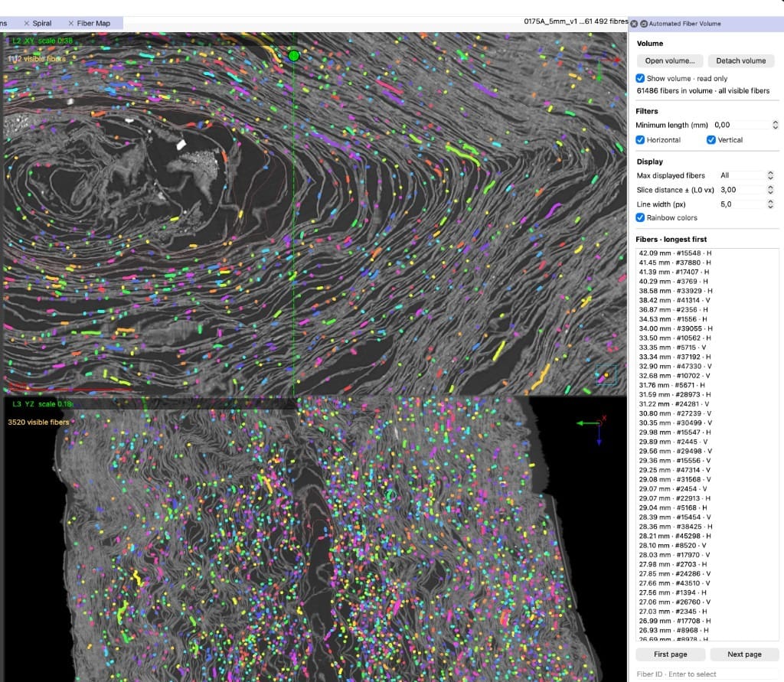Click the 3520 visible fibers label
784x682 pixels.
pyautogui.click(x=38, y=422)
